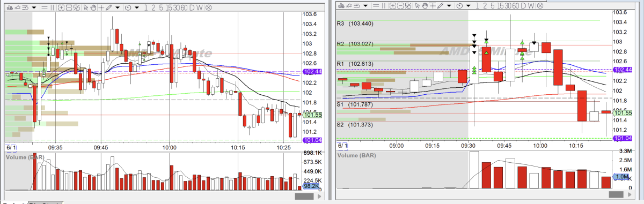Toggle crosshair cursor in left chart toolbar
Screen dimensions: 644x204
pyautogui.click(x=101, y=7)
